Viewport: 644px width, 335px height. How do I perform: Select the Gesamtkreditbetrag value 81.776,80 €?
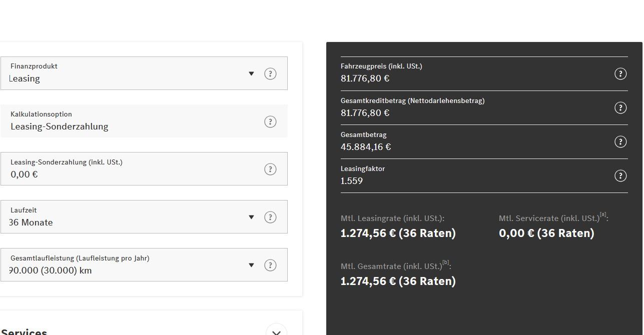(x=365, y=112)
